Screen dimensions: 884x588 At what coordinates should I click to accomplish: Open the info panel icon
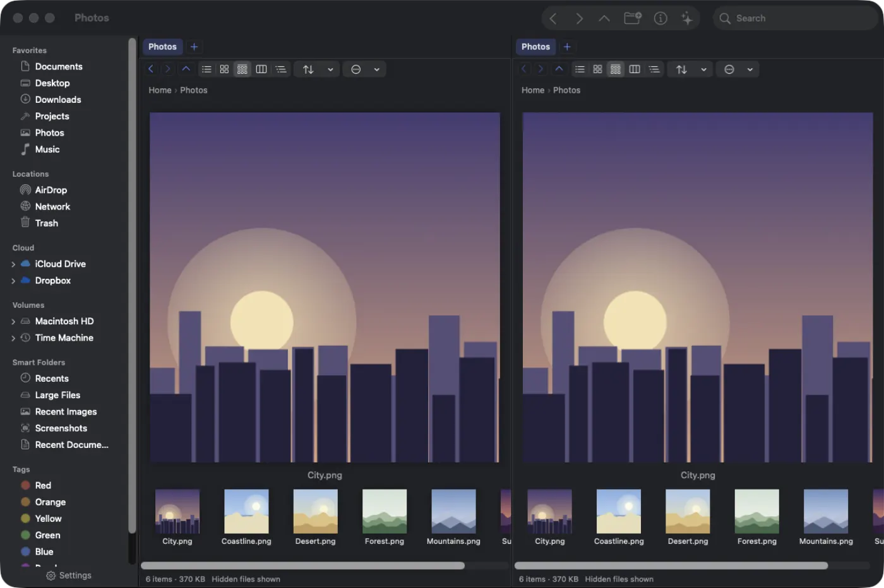[660, 18]
